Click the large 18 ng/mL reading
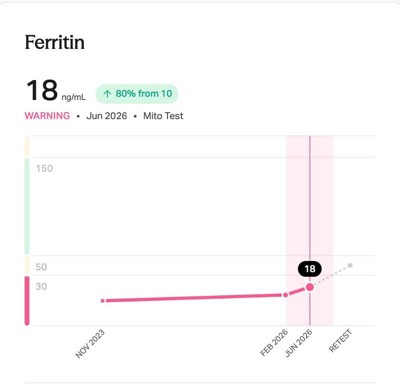The height and width of the screenshot is (387, 400). pos(56,90)
